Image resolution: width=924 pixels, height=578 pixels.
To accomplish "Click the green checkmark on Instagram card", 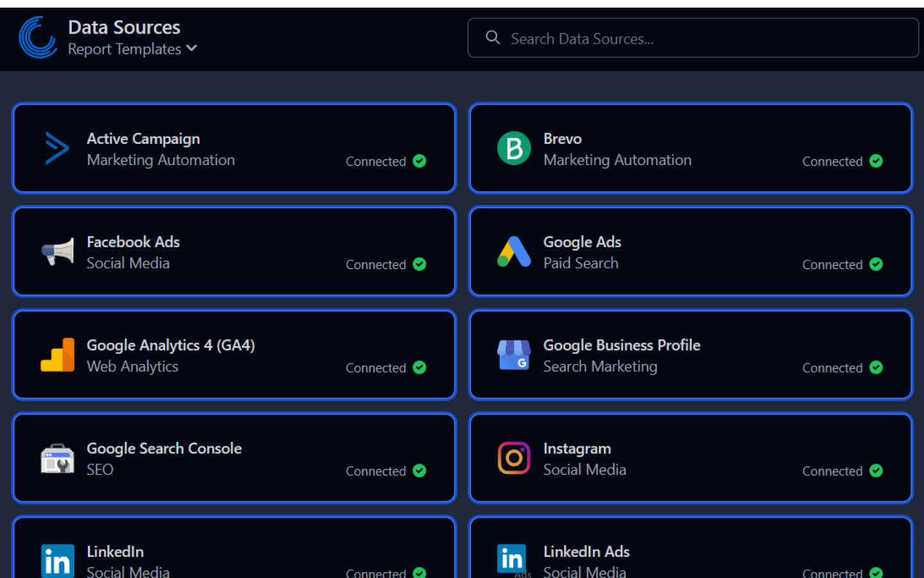I will pos(875,471).
